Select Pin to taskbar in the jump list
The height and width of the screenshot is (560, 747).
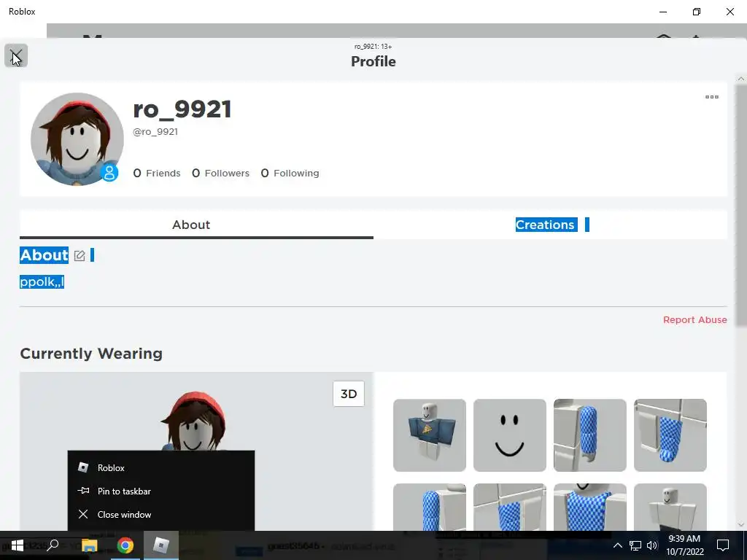coord(161,491)
